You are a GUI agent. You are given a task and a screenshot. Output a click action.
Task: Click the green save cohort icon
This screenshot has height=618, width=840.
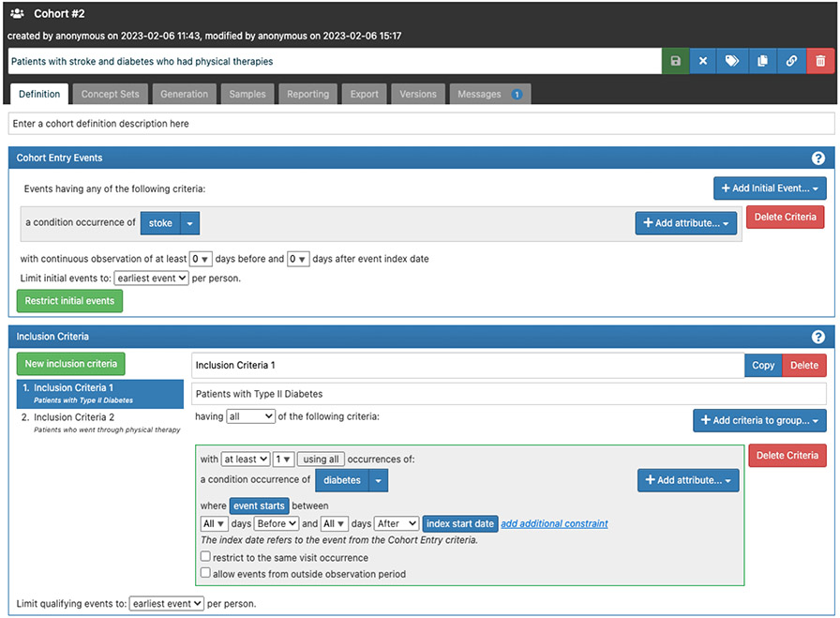675,61
